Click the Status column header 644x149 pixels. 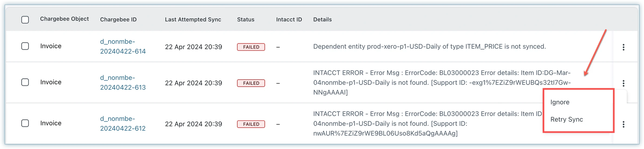coord(246,20)
